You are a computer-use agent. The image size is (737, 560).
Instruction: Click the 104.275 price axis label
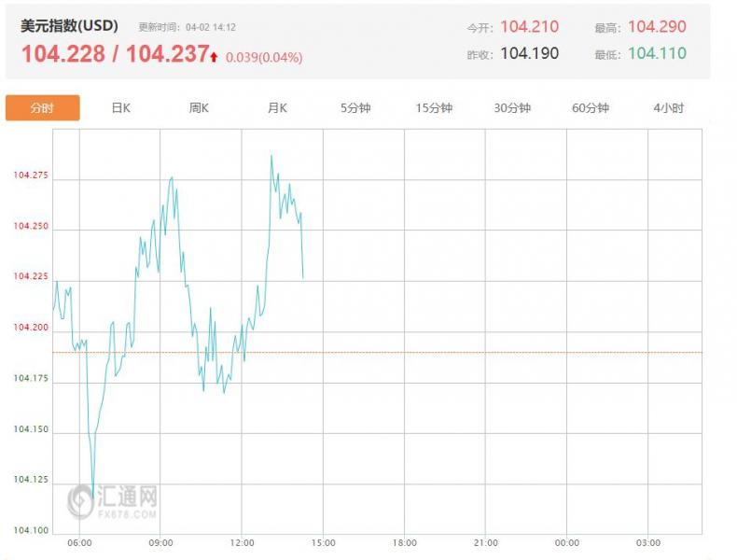(x=31, y=175)
